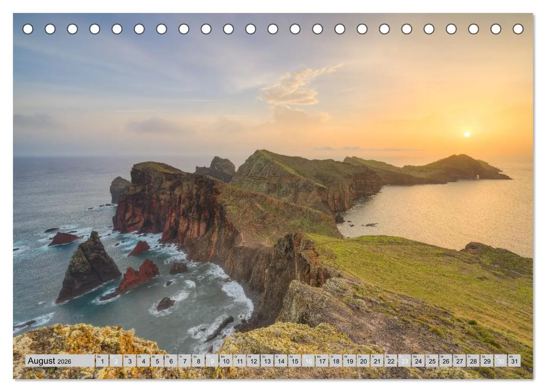This screenshot has height=392, width=546.
Task: Select day 5 in the calendar strip
Action: 157,361
